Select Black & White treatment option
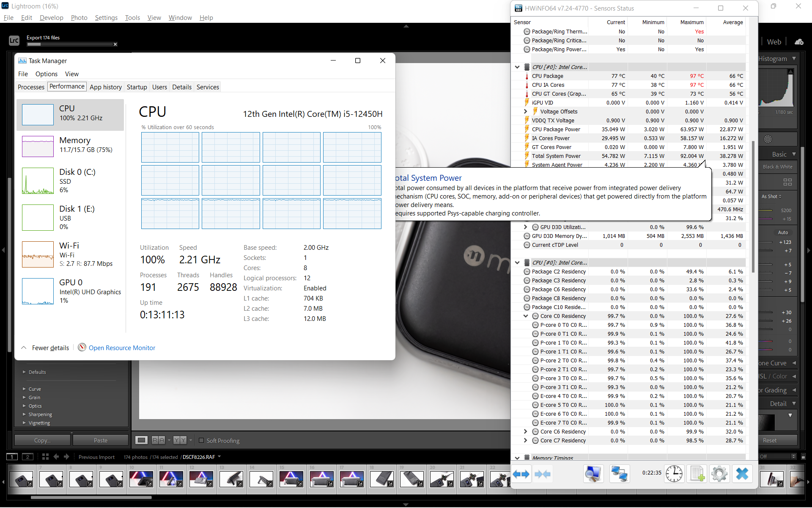 point(778,167)
